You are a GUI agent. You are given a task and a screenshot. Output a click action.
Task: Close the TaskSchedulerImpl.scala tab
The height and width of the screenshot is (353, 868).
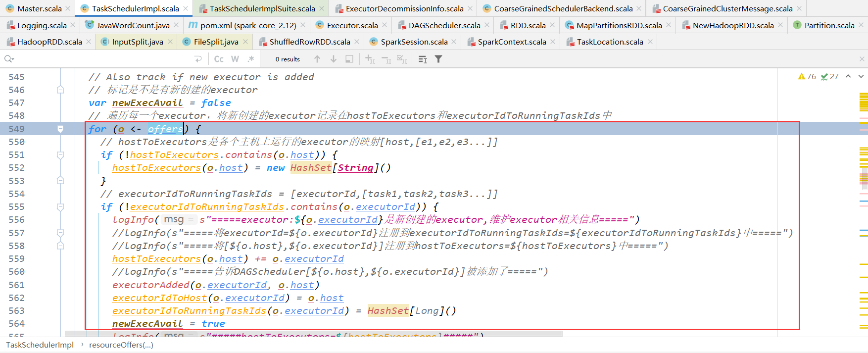click(186, 8)
